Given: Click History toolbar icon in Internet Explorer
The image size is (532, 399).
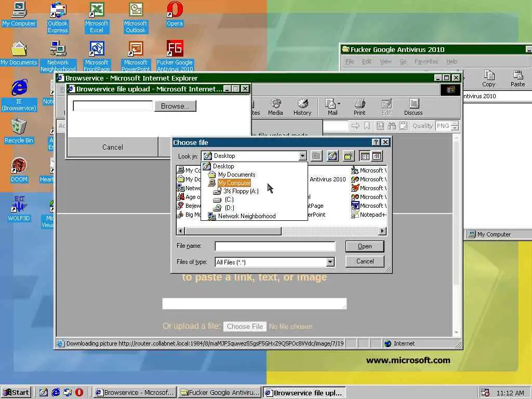Looking at the screenshot, I should [302, 107].
